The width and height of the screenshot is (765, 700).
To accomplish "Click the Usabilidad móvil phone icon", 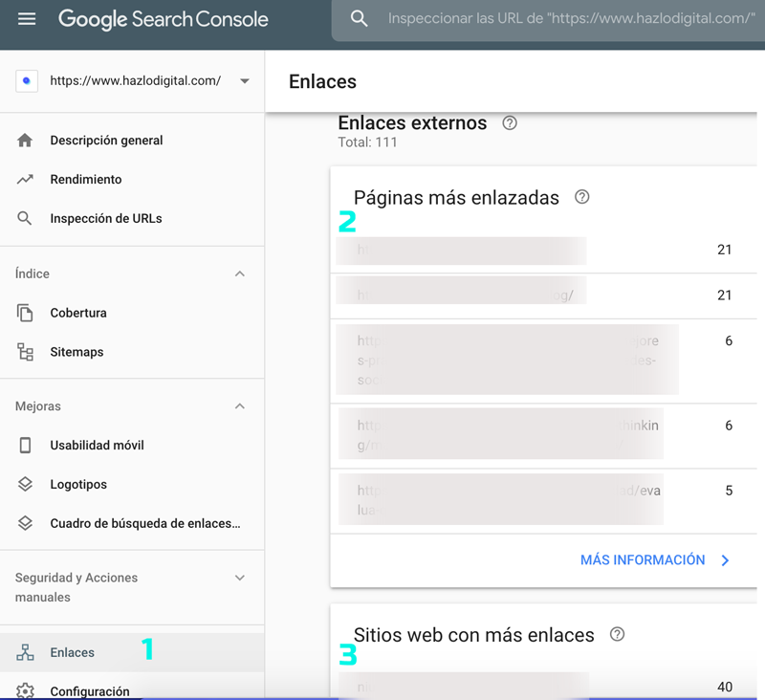I will [x=26, y=446].
